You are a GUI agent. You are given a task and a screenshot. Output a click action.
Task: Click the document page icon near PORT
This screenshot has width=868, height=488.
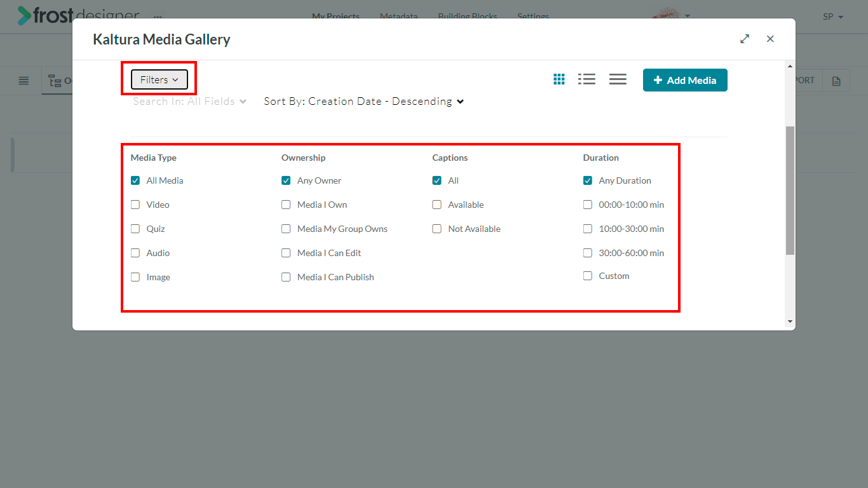tap(836, 80)
